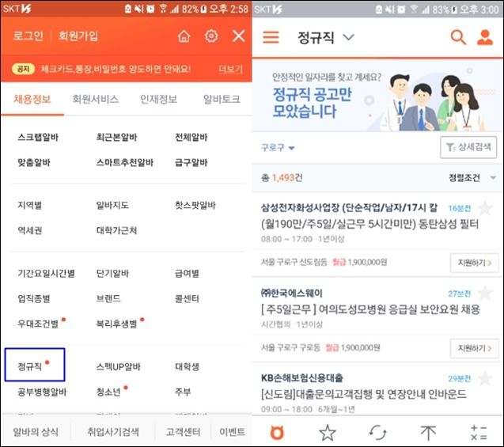
Task: Tap the 정규직 공고만 모았습니다 banner
Action: tap(377, 96)
